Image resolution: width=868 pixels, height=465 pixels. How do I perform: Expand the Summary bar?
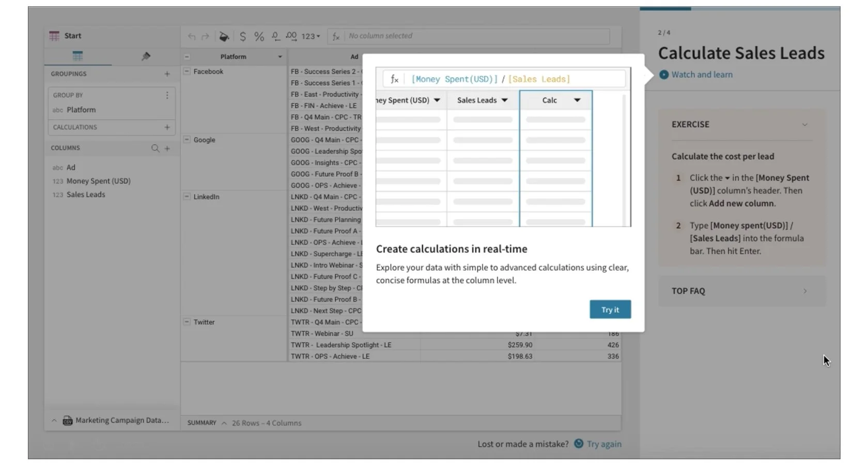pyautogui.click(x=224, y=423)
